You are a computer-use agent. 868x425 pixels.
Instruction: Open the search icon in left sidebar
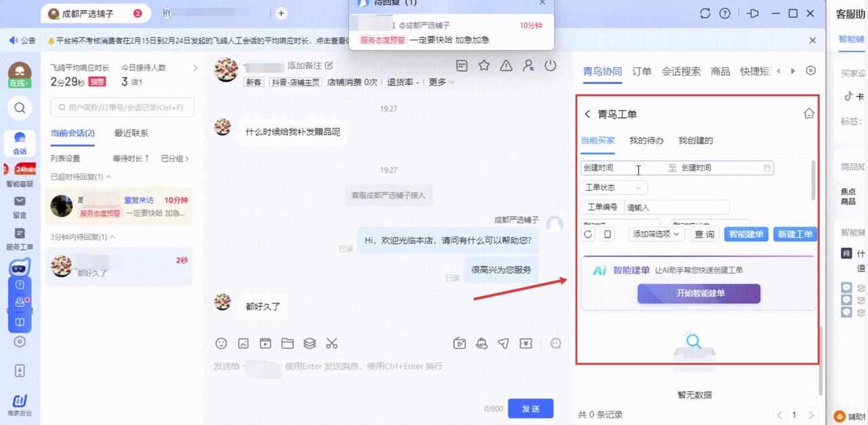[x=20, y=107]
